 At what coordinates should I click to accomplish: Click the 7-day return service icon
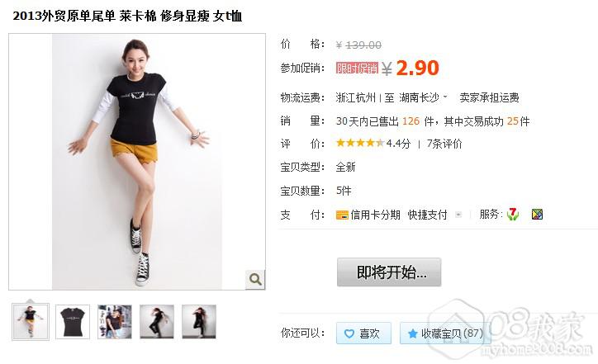(513, 215)
